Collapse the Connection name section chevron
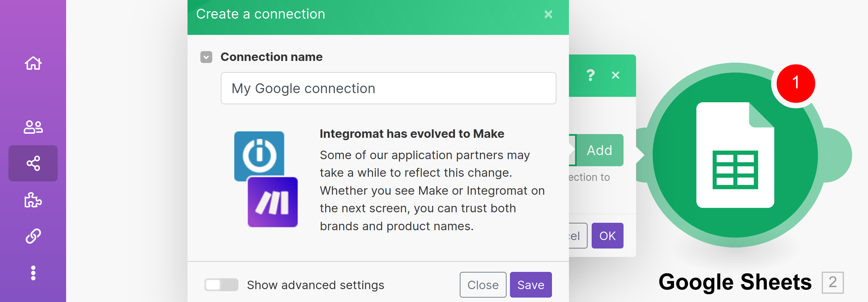Image resolution: width=868 pixels, height=302 pixels. click(206, 57)
